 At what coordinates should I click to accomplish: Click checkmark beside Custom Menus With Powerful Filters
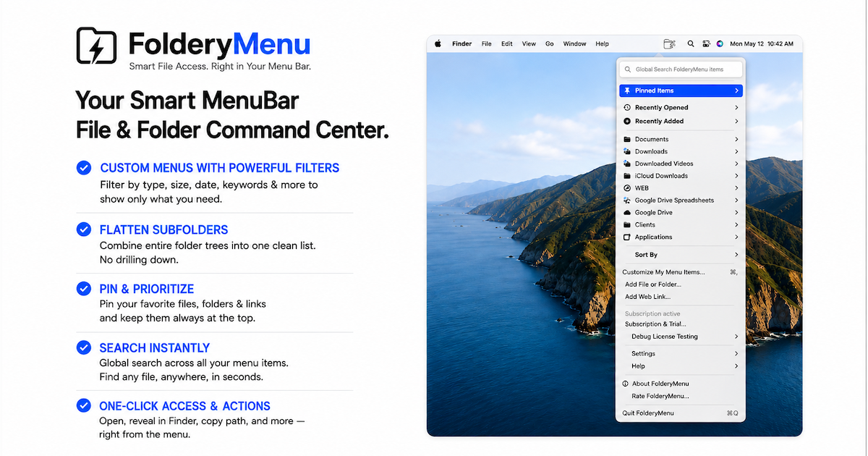pos(84,168)
